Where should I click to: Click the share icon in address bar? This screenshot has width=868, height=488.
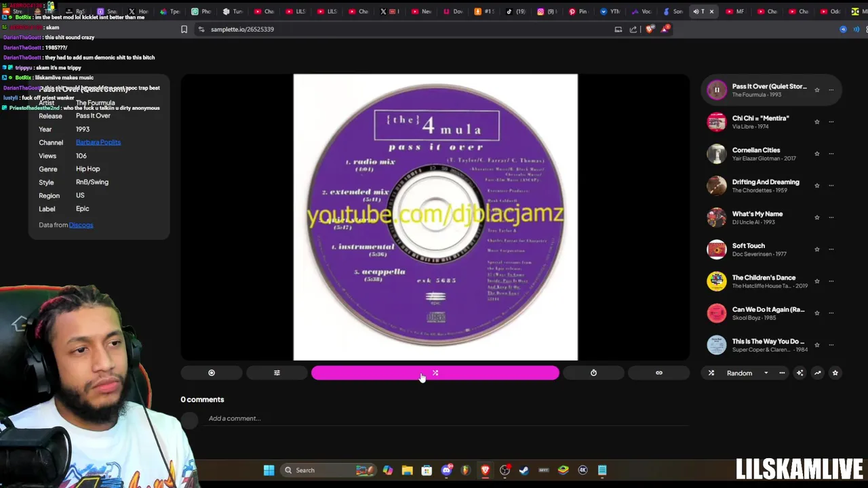pyautogui.click(x=633, y=29)
